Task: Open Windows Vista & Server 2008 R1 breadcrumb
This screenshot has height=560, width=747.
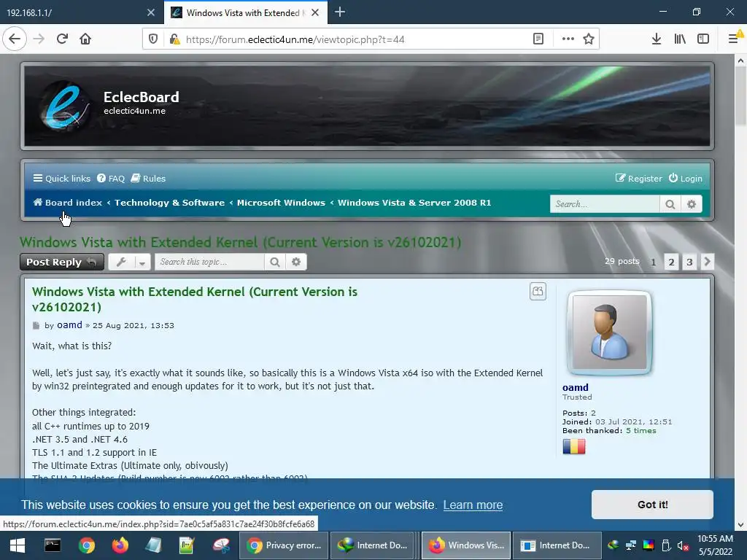Action: pos(414,203)
